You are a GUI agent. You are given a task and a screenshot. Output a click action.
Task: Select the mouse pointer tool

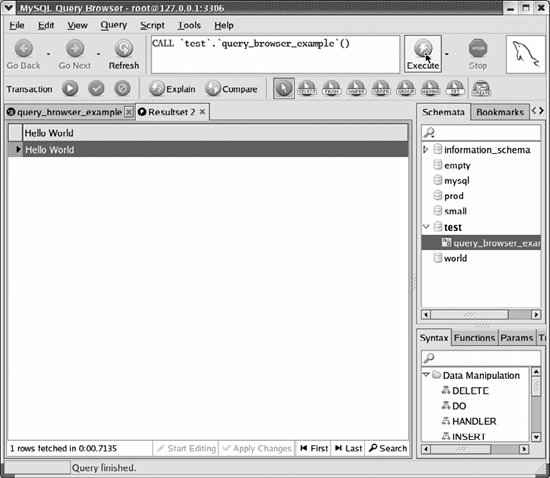(x=283, y=88)
